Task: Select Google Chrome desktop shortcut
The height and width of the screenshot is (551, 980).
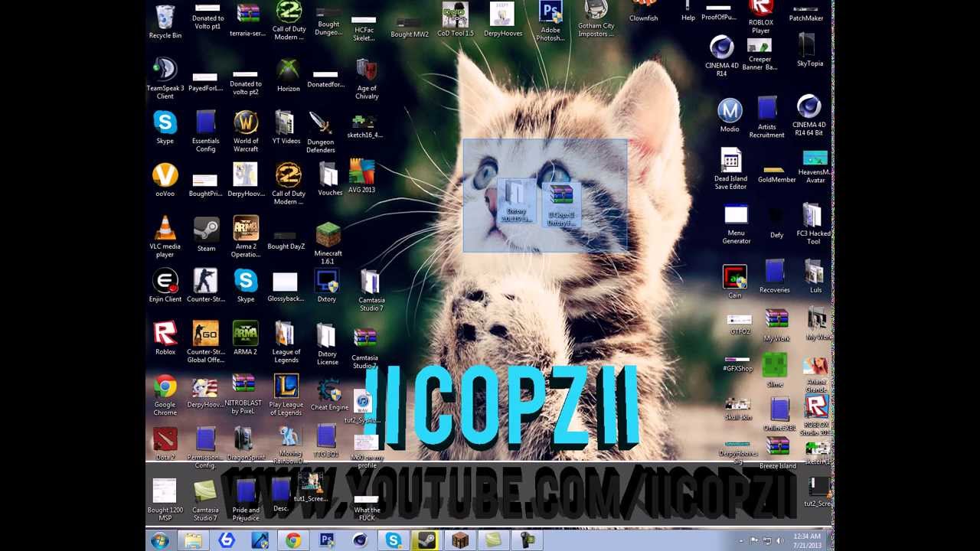Action: point(165,395)
